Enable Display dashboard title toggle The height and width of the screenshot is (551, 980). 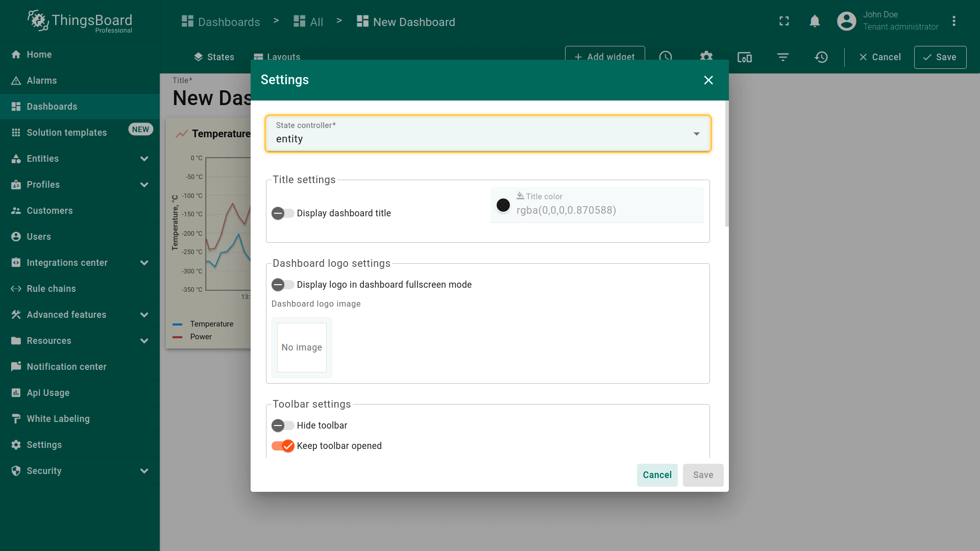tap(282, 213)
